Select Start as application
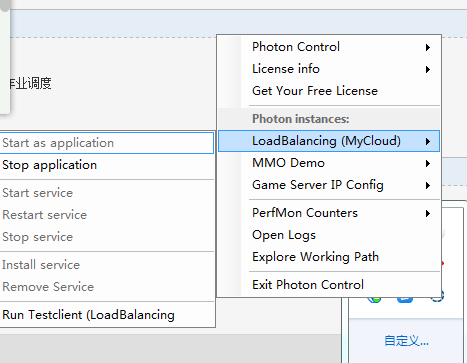The width and height of the screenshot is (467, 363). pos(107,143)
